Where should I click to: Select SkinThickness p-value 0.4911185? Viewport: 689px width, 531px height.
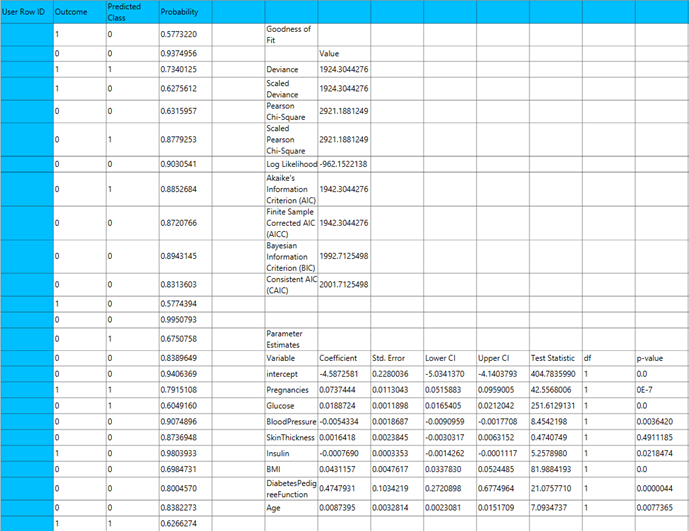coord(662,437)
